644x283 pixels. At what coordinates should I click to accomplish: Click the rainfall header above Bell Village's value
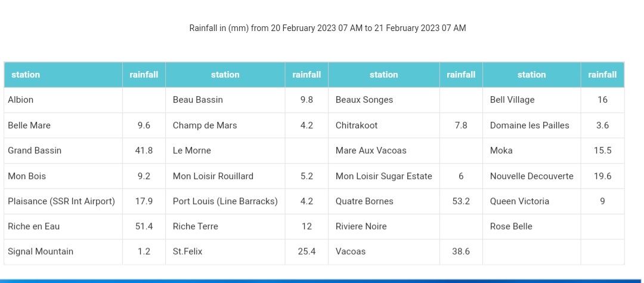[602, 75]
